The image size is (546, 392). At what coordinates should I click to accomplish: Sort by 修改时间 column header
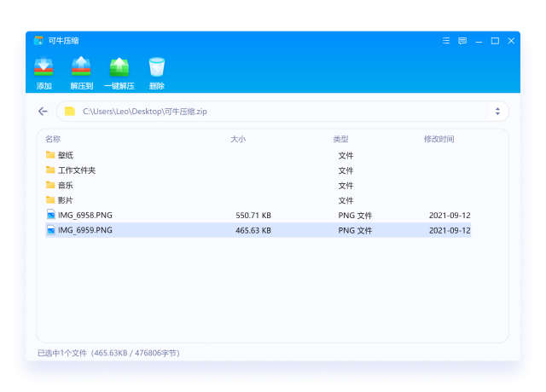click(x=439, y=139)
